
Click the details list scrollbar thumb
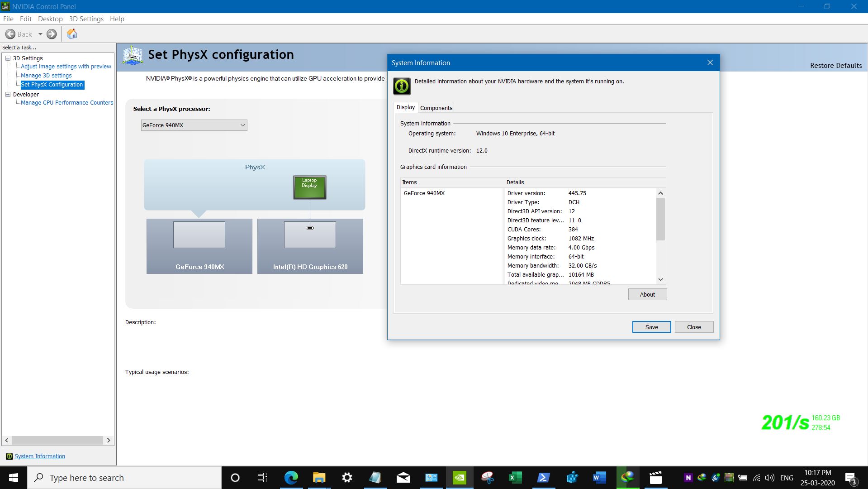(x=660, y=219)
